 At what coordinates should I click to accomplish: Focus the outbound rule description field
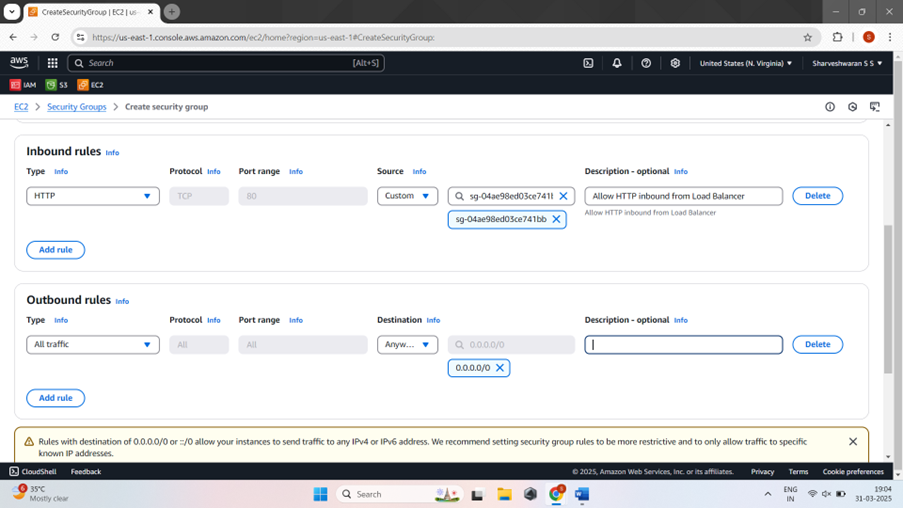683,344
